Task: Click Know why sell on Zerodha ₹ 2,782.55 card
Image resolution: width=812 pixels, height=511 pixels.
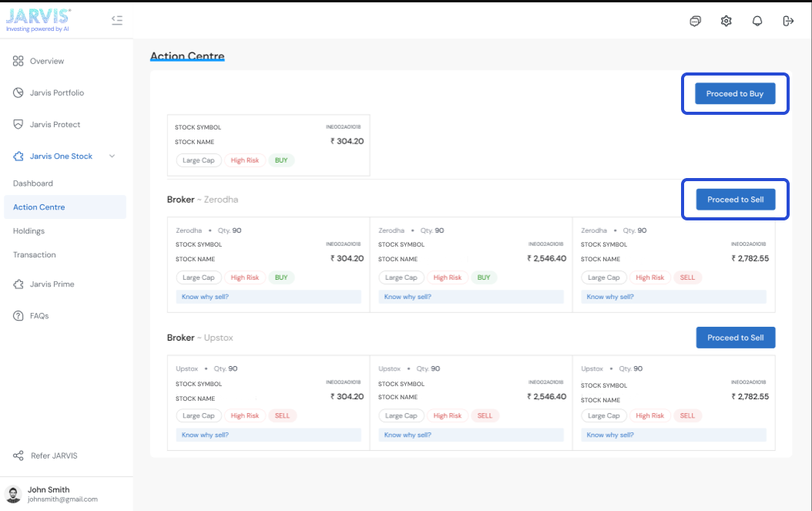Action: coord(673,297)
